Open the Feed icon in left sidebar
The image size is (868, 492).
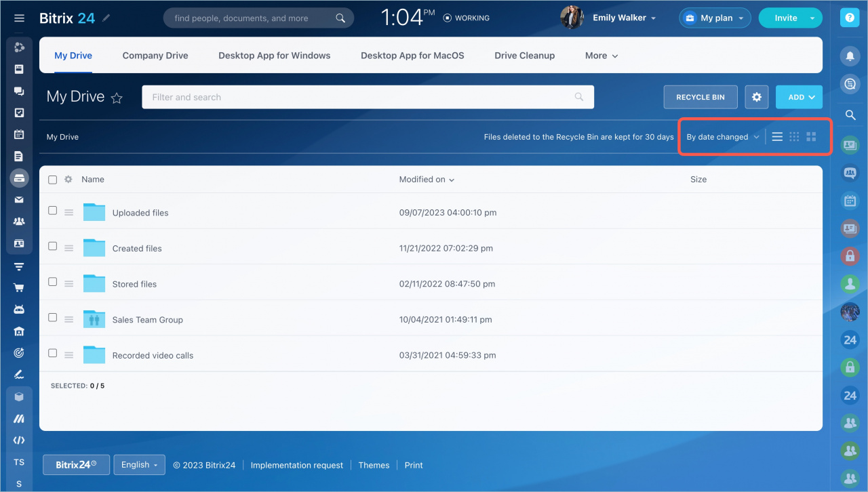click(x=19, y=69)
